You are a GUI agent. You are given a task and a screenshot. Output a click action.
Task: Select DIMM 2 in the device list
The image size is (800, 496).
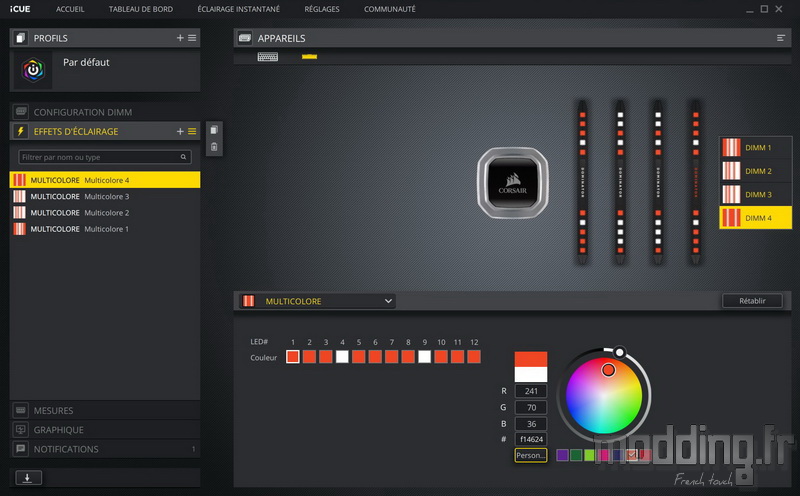755,171
